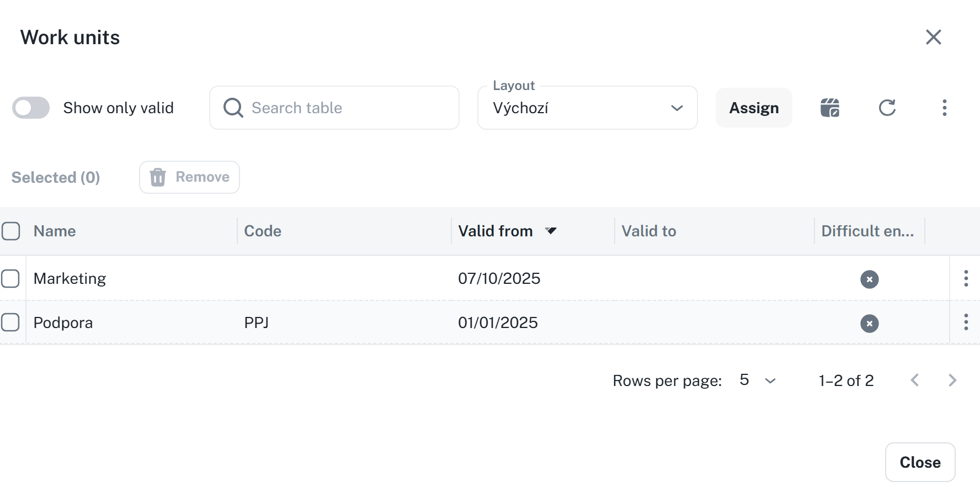
Task: Click the Assign button
Action: 754,108
